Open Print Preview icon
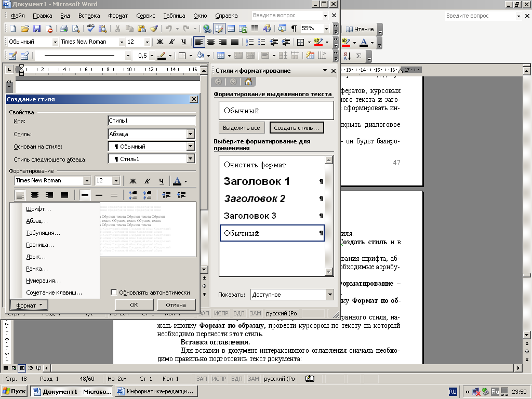Screen dimensions: 532x399 (x=76, y=29)
